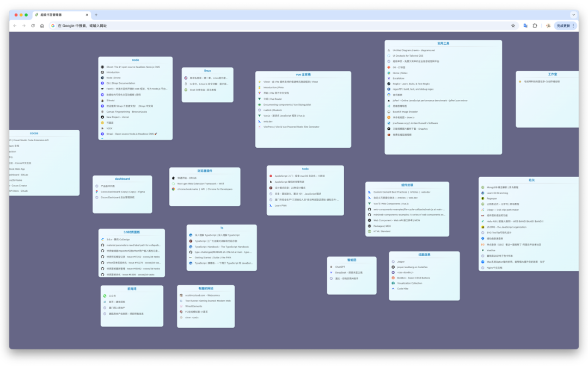Open a new tab with the plus icon
588x368 pixels.
(96, 15)
